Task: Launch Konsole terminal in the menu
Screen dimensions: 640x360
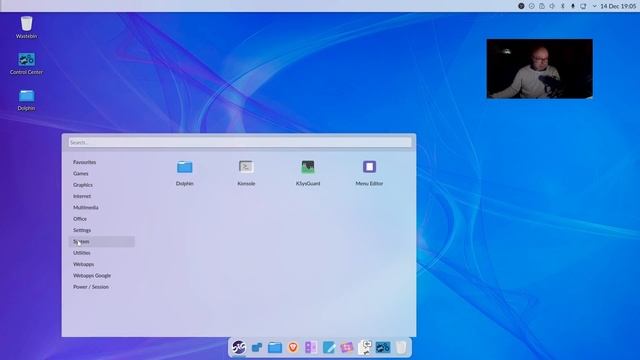Action: click(246, 173)
